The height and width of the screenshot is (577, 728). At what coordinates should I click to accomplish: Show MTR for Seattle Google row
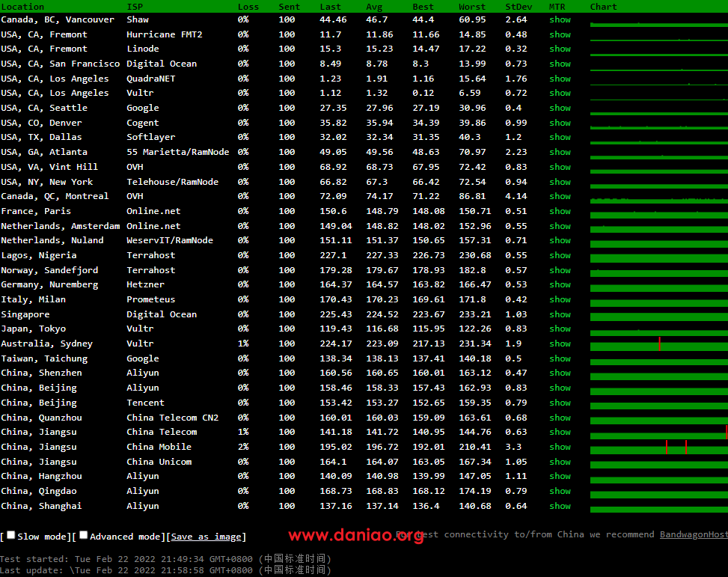[x=560, y=108]
